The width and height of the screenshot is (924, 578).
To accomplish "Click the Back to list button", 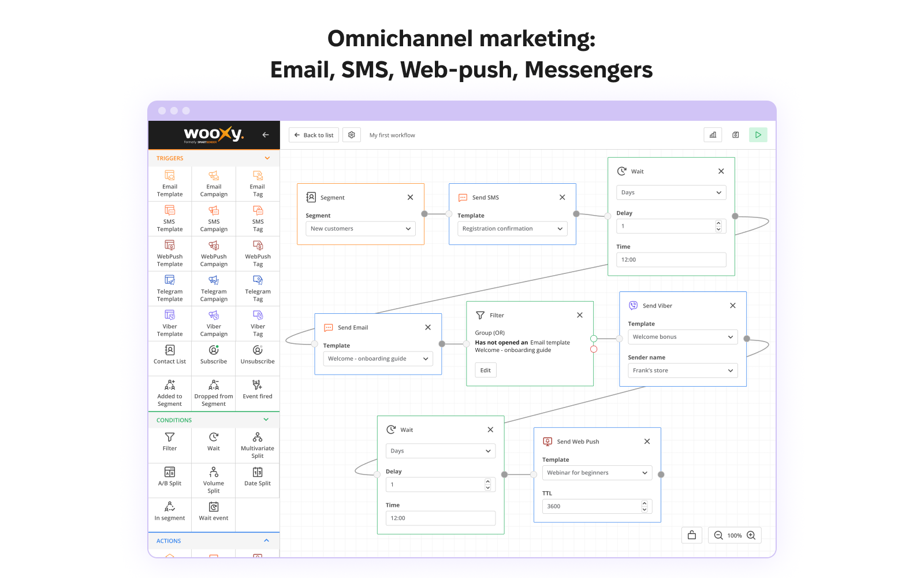I will 314,135.
